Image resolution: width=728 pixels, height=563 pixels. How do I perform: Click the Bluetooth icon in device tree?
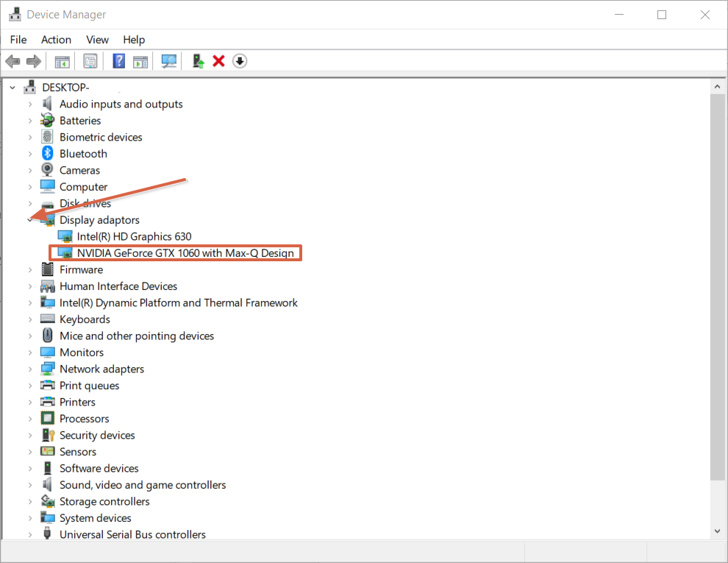48,154
